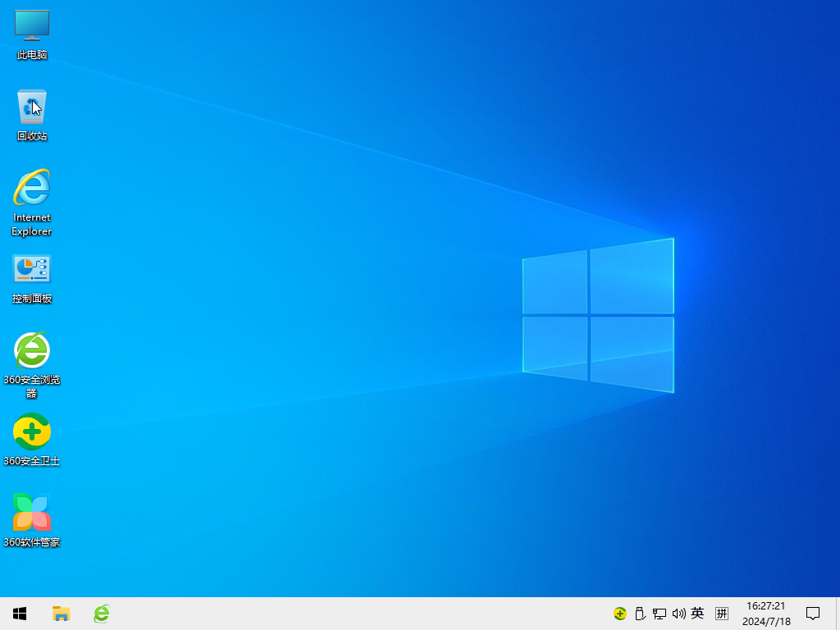The width and height of the screenshot is (840, 630).
Task: Click the show desktop strip at taskbar edge
Action: pyautogui.click(x=838, y=613)
